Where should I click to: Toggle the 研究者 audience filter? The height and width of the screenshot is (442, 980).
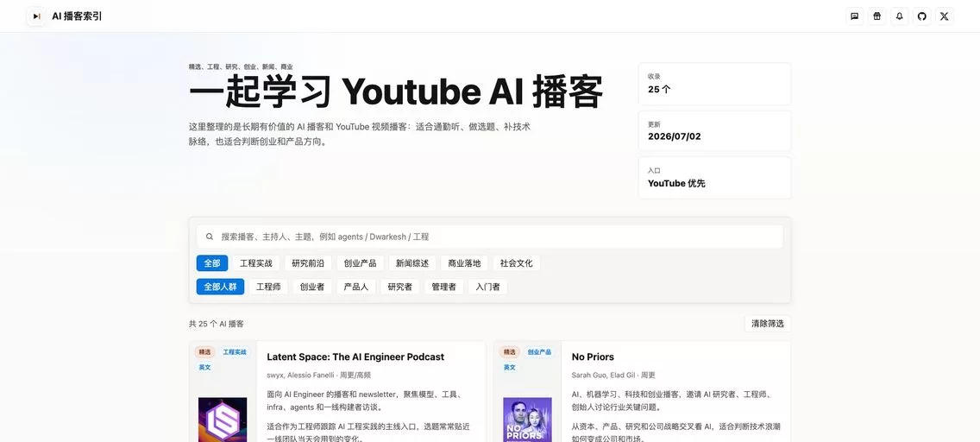400,287
